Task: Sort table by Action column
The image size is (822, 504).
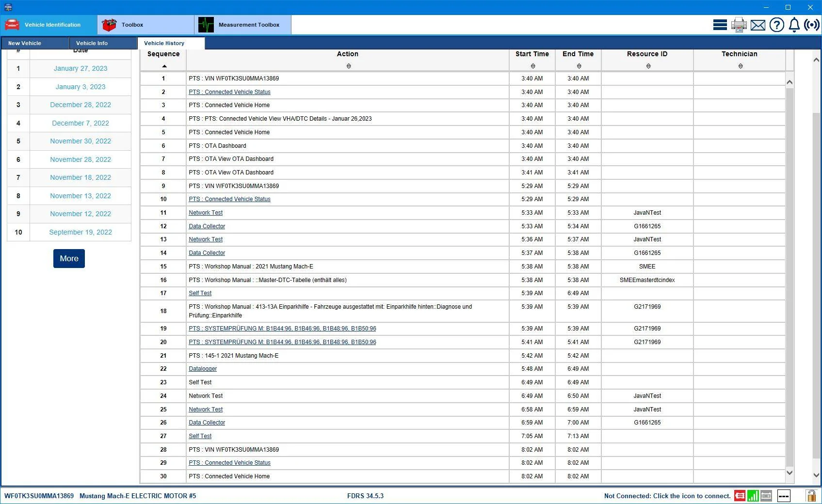Action: 348,66
